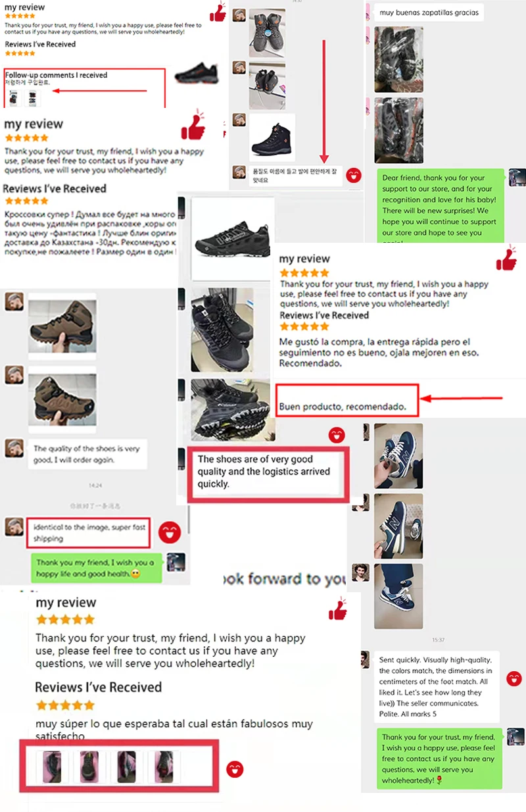Click the red smiley above "shoes are of very good quality"
Image resolution: width=526 pixels, height=812 pixels.
(x=337, y=435)
